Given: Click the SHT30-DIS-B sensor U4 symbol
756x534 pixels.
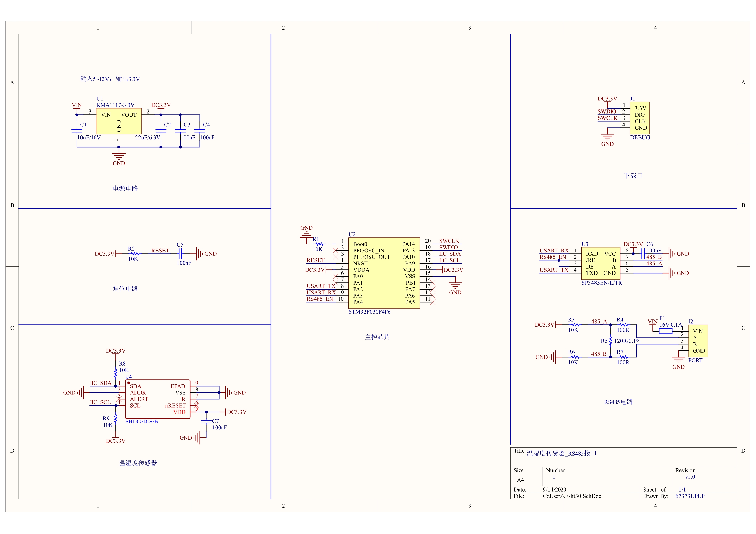Looking at the screenshot, I should pos(157,399).
